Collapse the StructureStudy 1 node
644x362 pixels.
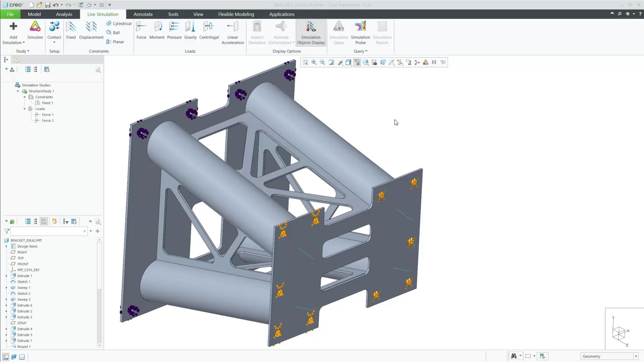click(18, 91)
